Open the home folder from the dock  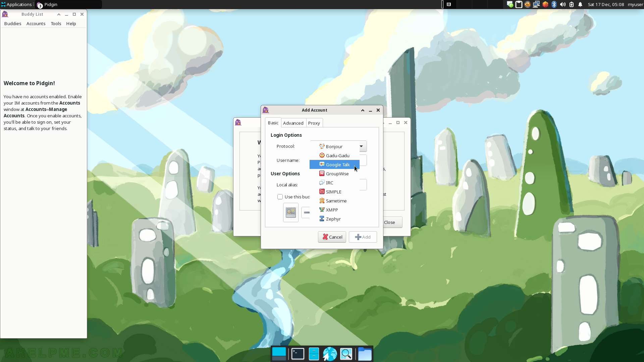365,354
